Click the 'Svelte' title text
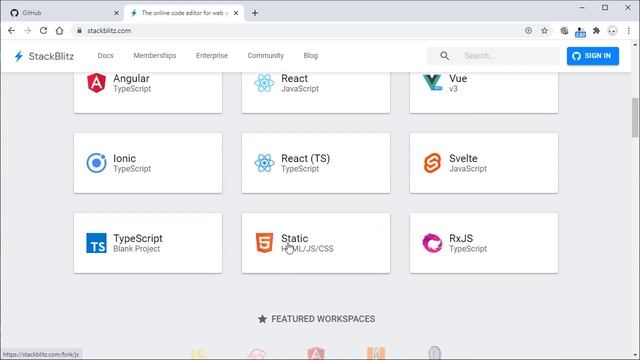The image size is (640, 360). [x=463, y=158]
